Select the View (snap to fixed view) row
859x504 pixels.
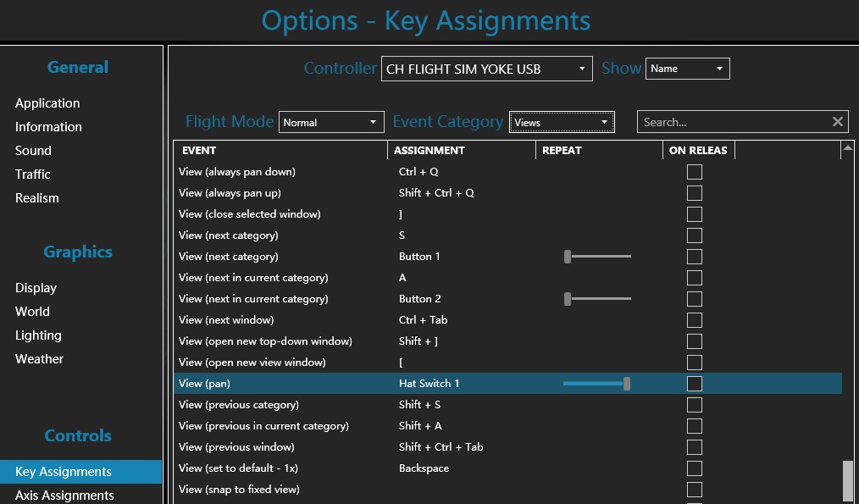pos(240,490)
